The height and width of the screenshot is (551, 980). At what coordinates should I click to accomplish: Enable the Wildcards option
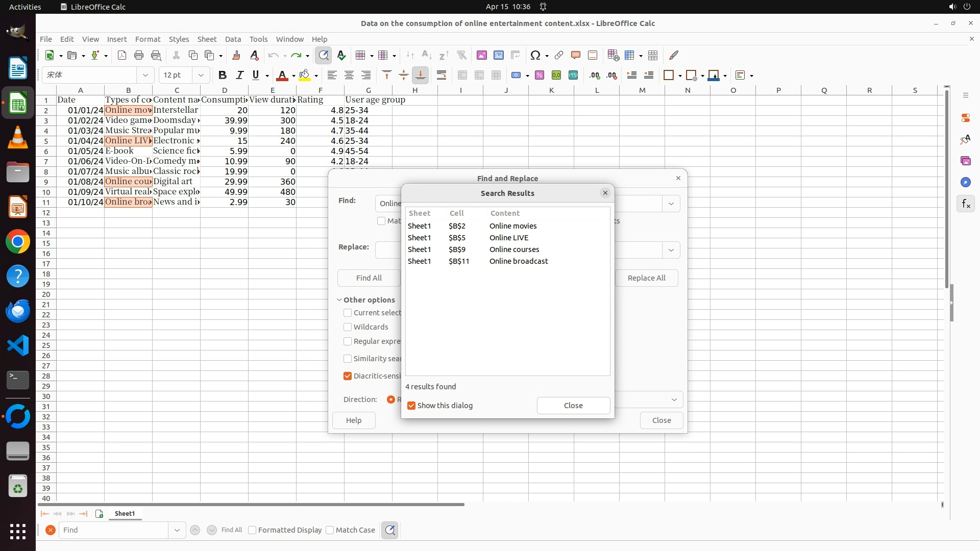[x=348, y=327]
